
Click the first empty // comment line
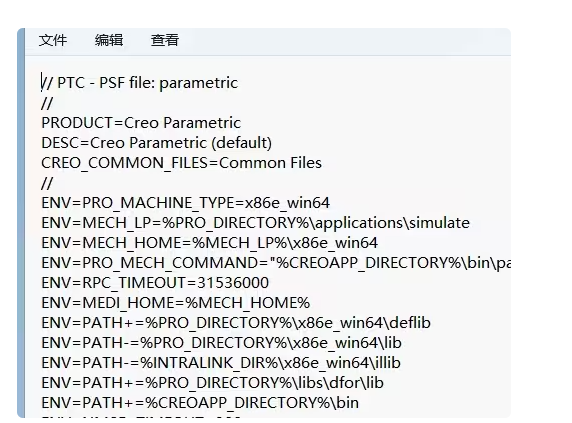coord(47,103)
